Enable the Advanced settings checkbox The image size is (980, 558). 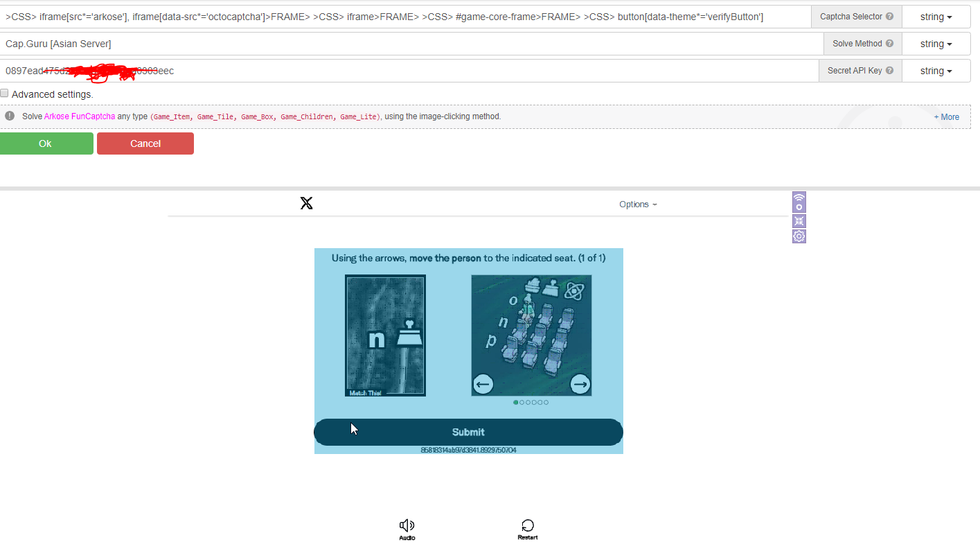pos(4,94)
